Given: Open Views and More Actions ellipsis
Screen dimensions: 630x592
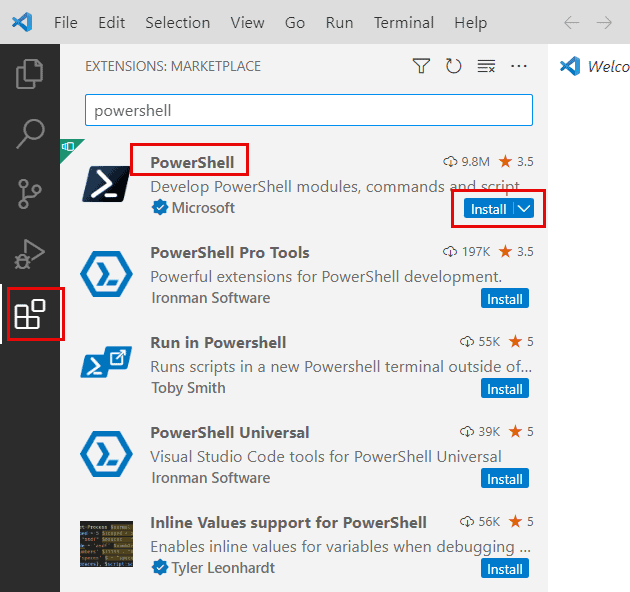Looking at the screenshot, I should click(519, 66).
